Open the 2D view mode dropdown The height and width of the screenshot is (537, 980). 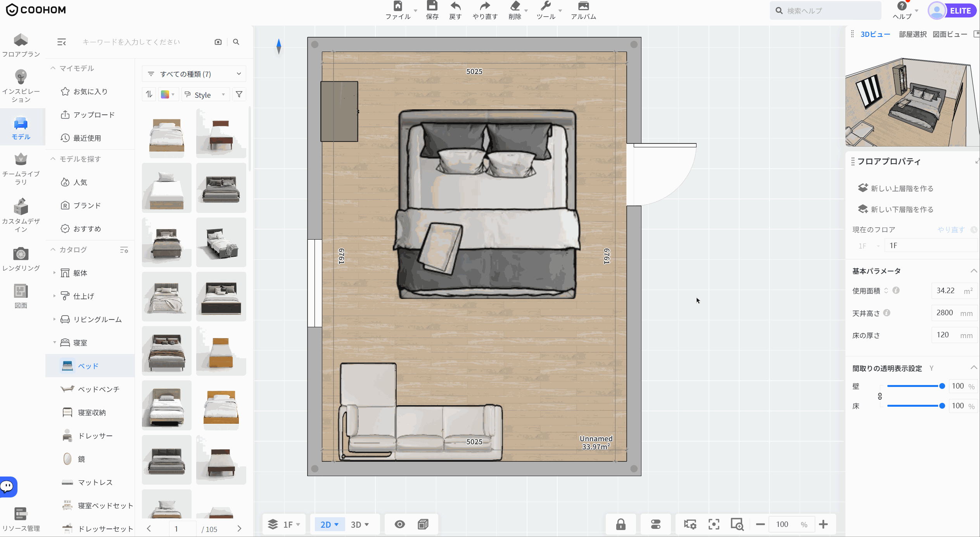(329, 524)
